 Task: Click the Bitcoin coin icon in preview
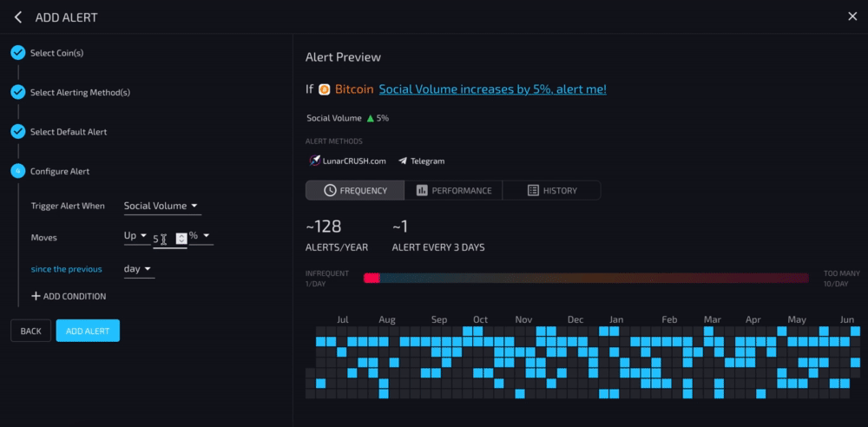[x=325, y=89]
